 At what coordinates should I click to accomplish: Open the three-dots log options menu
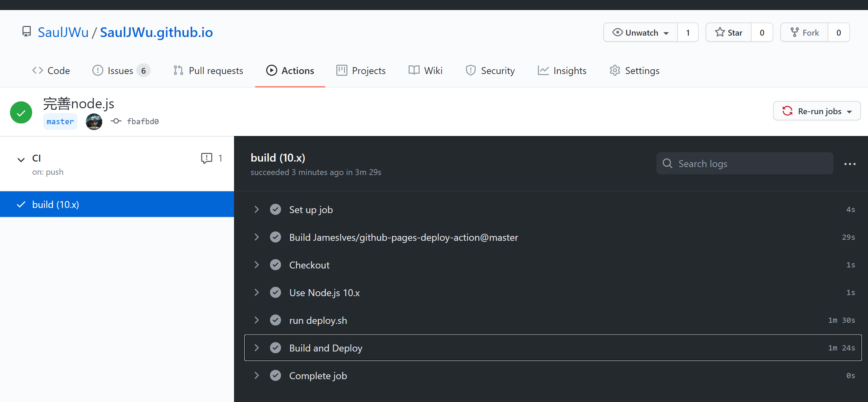pos(850,164)
